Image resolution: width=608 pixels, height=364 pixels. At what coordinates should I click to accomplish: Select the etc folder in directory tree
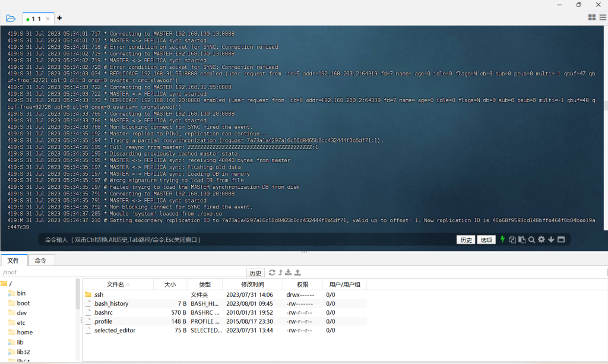21,322
